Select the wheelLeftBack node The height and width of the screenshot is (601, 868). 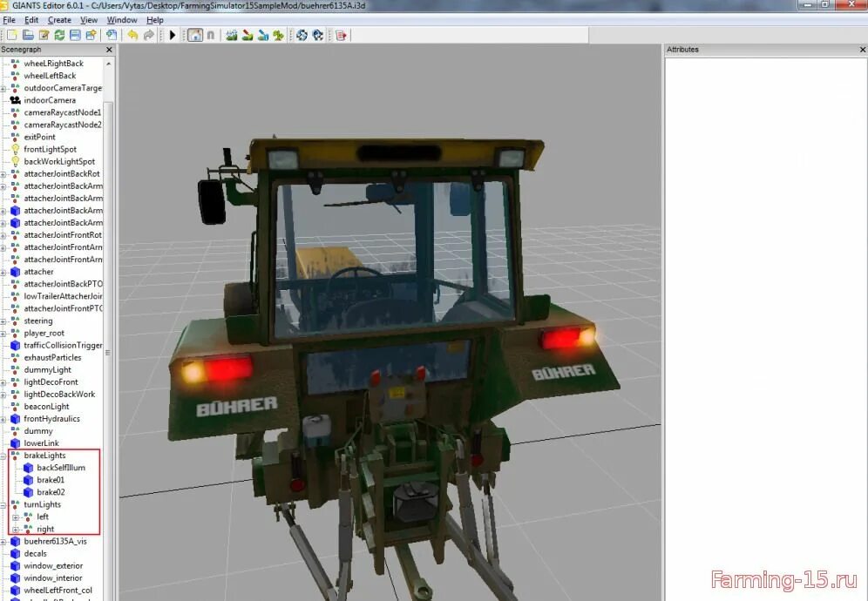tap(50, 76)
